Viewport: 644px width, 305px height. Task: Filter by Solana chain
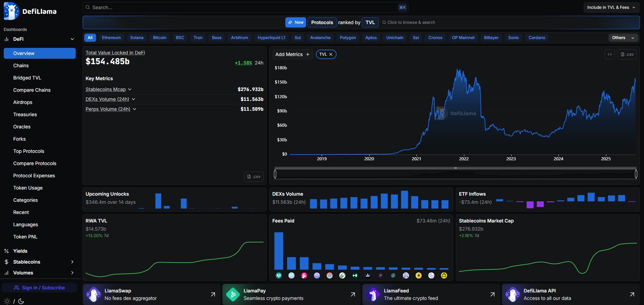[x=137, y=38]
